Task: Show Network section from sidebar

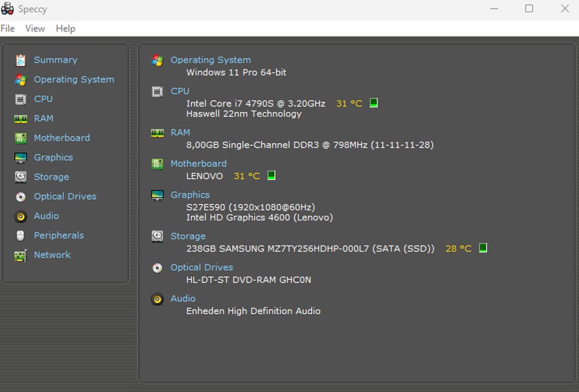Action: pyautogui.click(x=52, y=255)
